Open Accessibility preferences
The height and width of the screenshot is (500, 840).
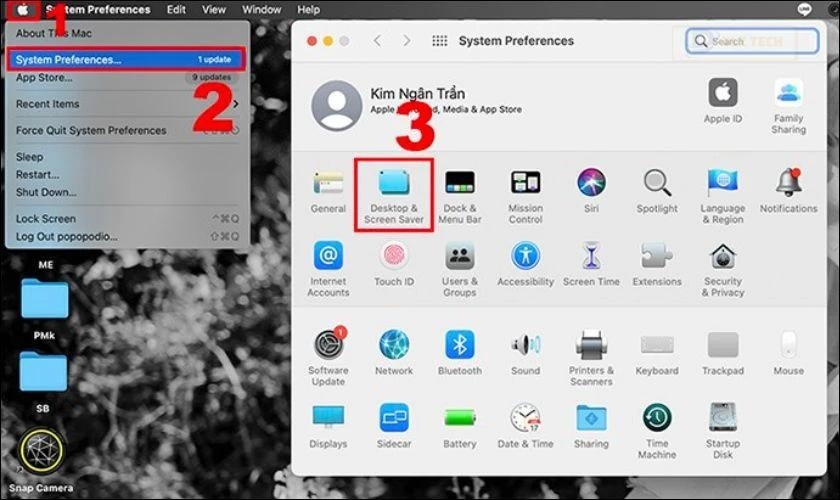526,265
